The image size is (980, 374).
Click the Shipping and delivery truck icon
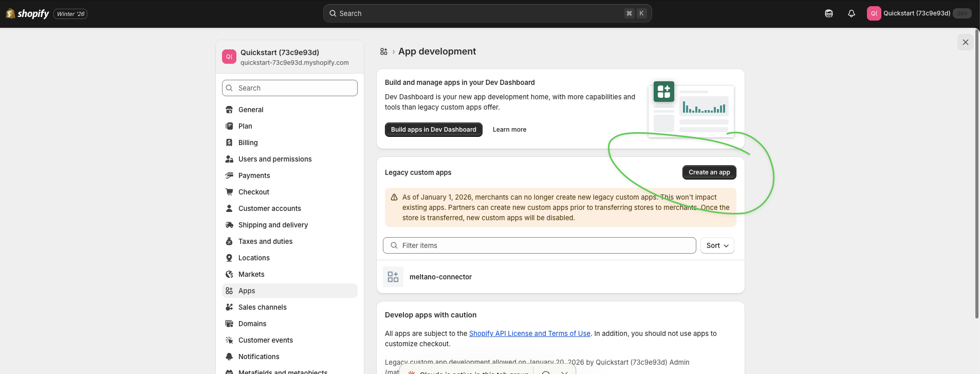(229, 225)
